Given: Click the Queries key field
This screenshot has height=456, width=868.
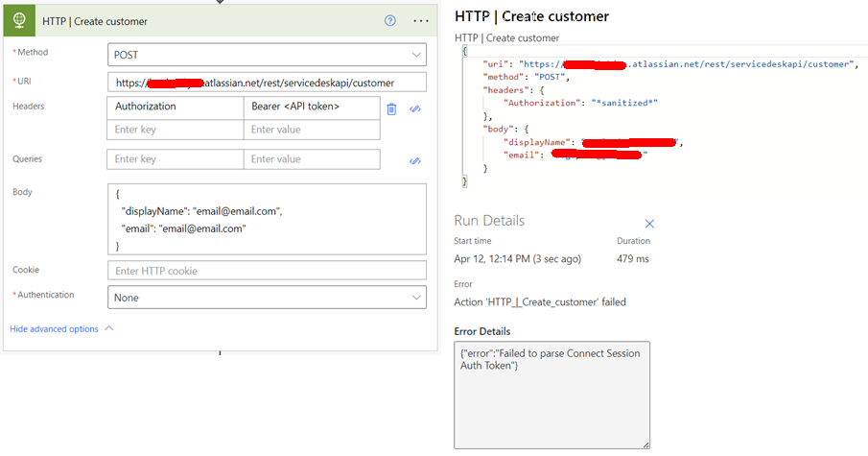Looking at the screenshot, I should 175,159.
